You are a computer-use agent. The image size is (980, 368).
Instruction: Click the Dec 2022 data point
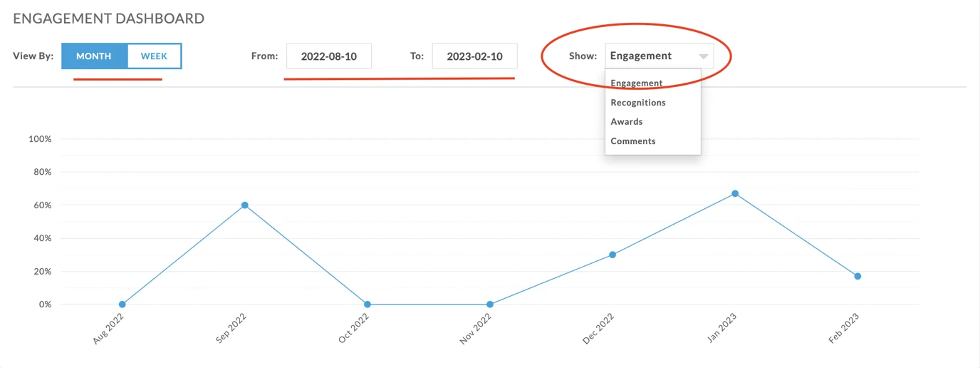point(612,255)
